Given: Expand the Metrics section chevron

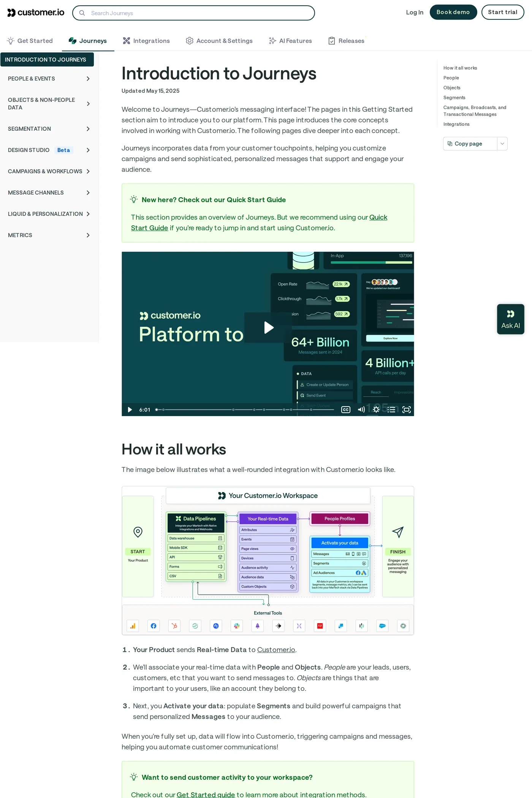Looking at the screenshot, I should click(x=88, y=235).
